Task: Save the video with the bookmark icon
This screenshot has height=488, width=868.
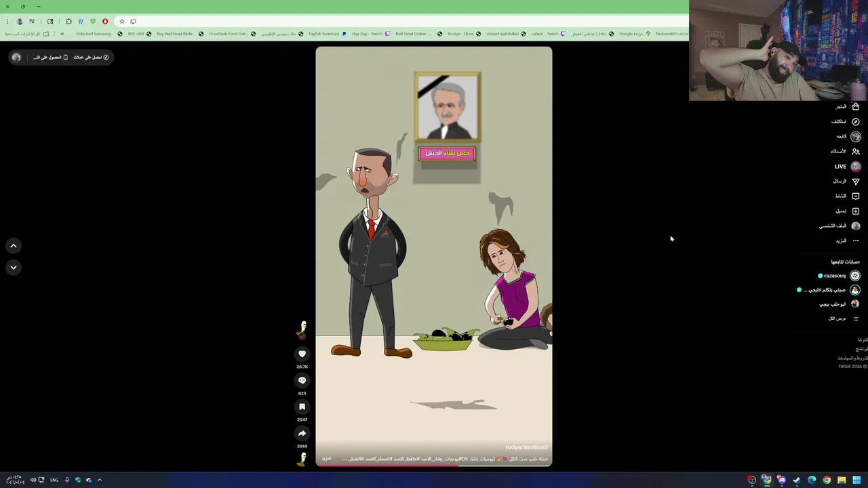Action: 302,407
